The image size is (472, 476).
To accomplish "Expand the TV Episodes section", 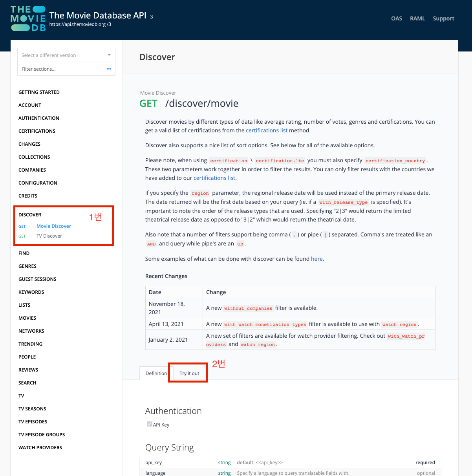I will [x=33, y=422].
